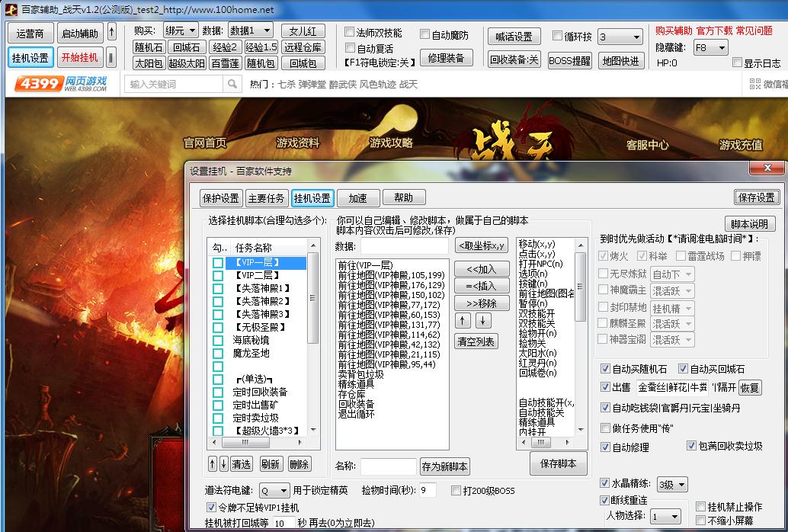This screenshot has width=788, height=532.
Task: Enable 打200级BOSS checkbox
Action: tap(456, 490)
